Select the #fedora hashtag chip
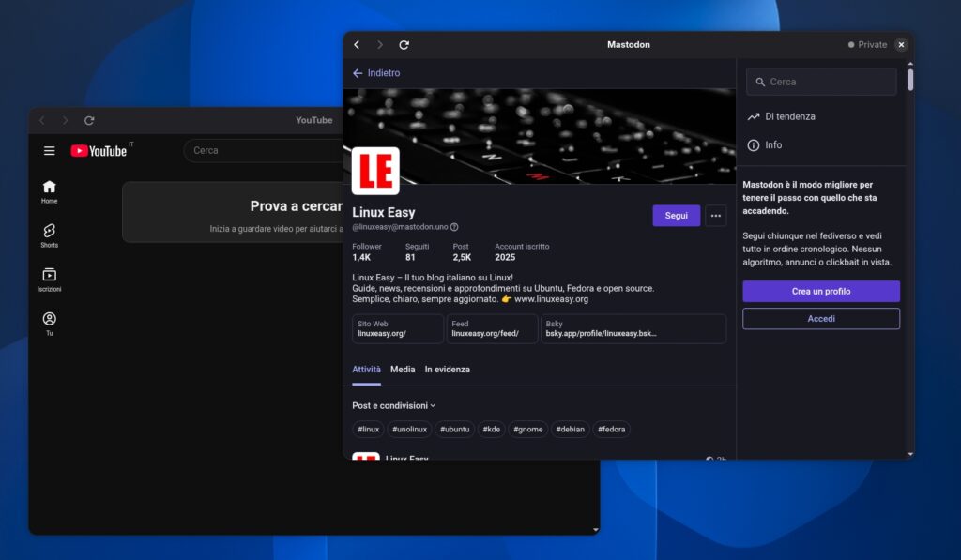Screen dimensions: 961x560 [x=612, y=430]
